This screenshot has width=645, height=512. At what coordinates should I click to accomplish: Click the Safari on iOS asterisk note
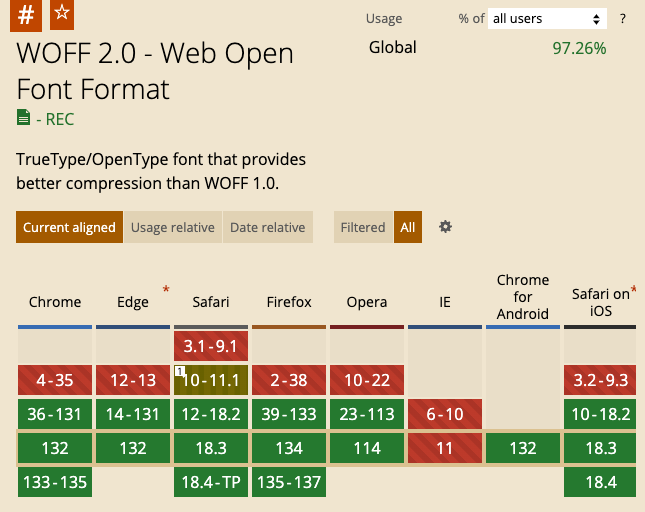tap(633, 290)
